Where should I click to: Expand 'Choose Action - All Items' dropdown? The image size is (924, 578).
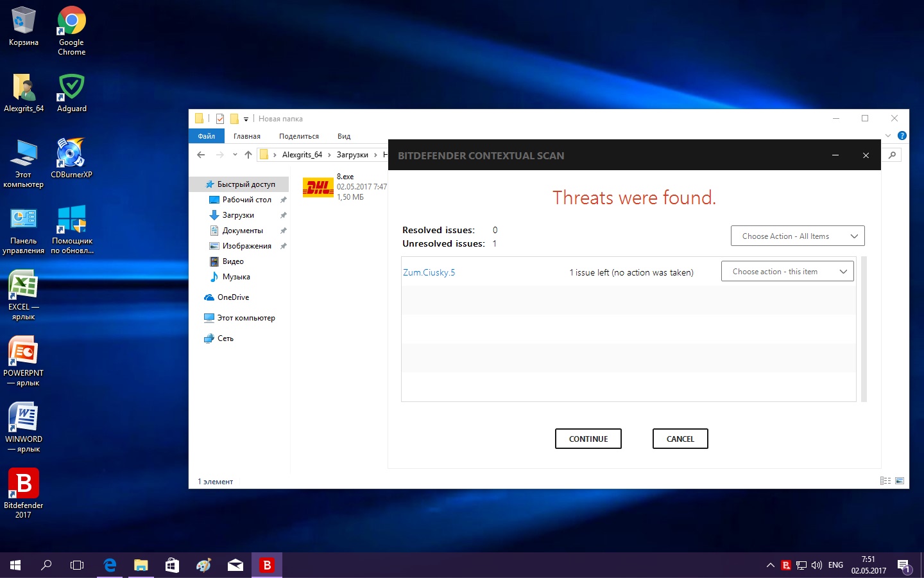(798, 236)
